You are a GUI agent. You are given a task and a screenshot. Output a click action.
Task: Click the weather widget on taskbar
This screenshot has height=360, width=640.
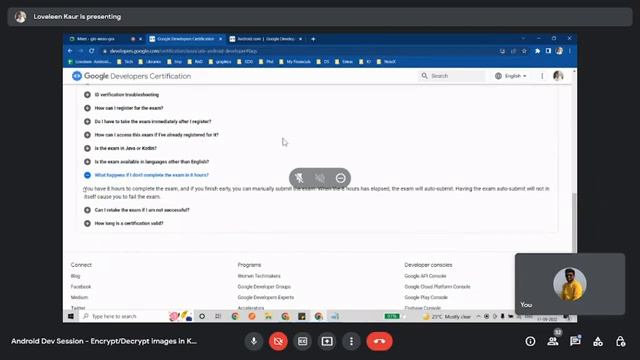447,317
